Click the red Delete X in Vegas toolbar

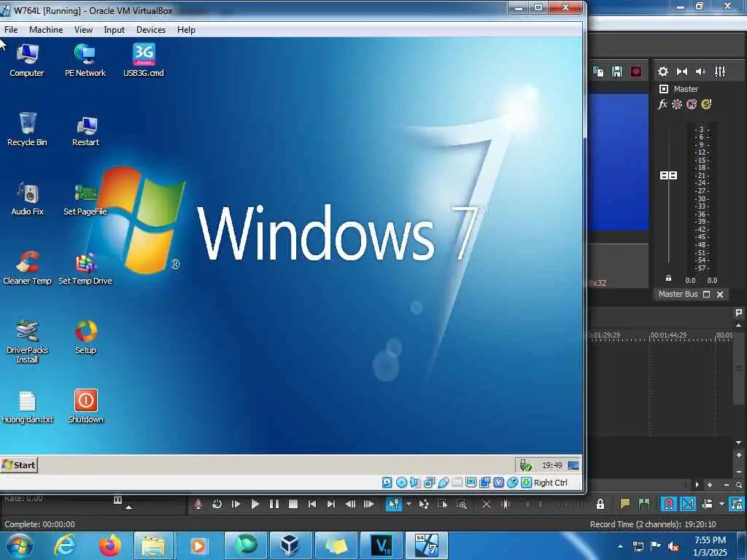point(486,504)
